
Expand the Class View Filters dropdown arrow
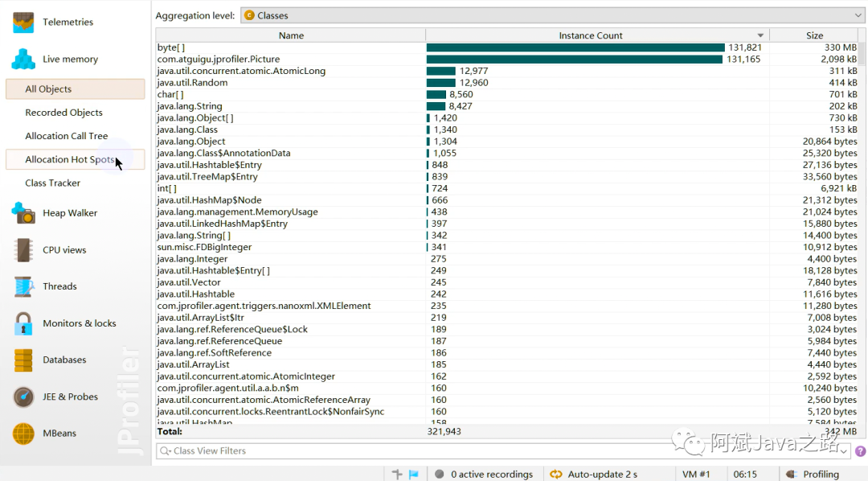844,451
